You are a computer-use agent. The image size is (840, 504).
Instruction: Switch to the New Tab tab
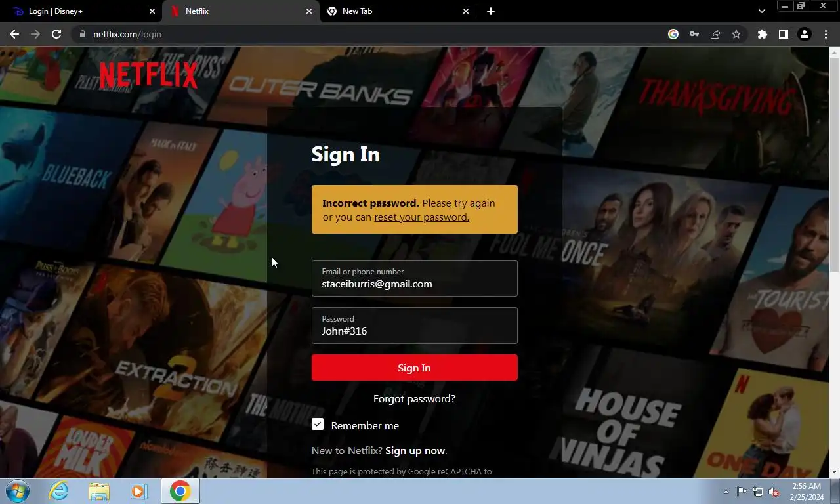tap(398, 11)
